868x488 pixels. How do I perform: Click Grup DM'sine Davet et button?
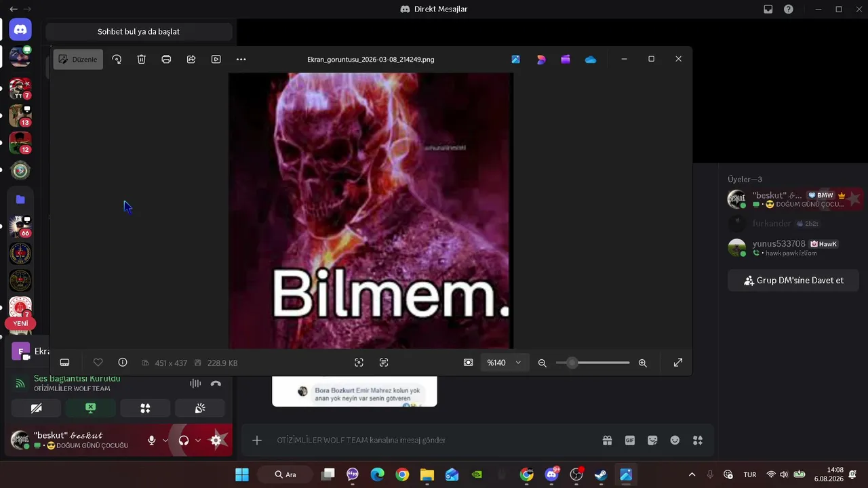click(x=793, y=281)
